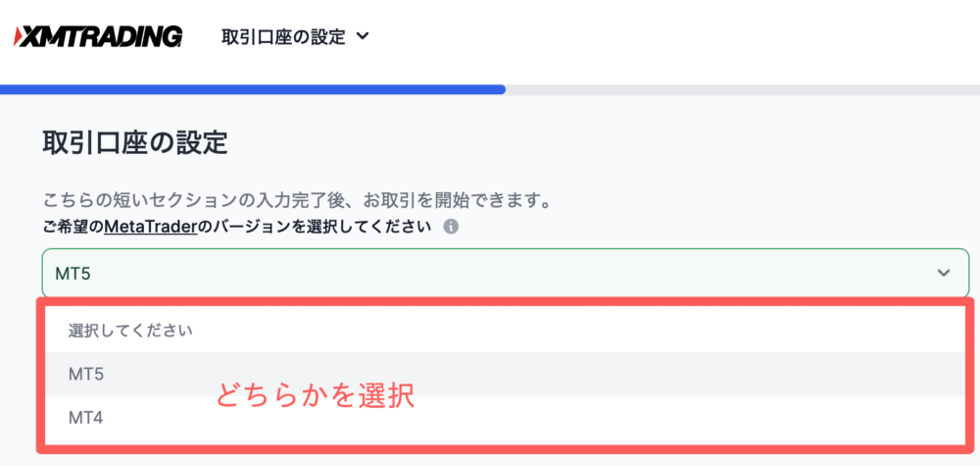Choose the MT4 option from the list
Screen dimensions: 980x466
505,417
